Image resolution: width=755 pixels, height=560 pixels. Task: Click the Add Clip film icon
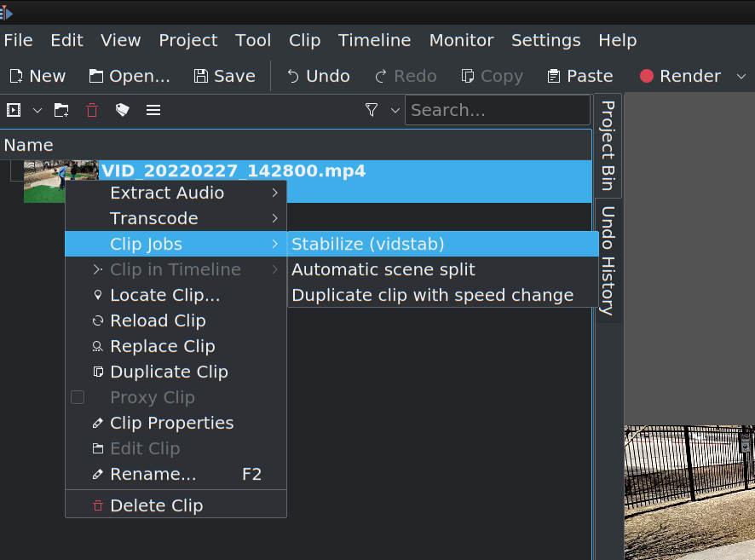[x=14, y=110]
